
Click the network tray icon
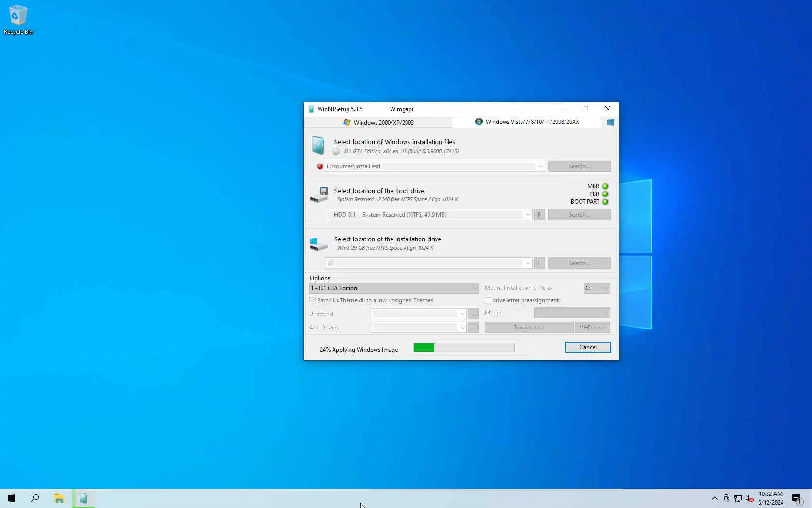(738, 498)
